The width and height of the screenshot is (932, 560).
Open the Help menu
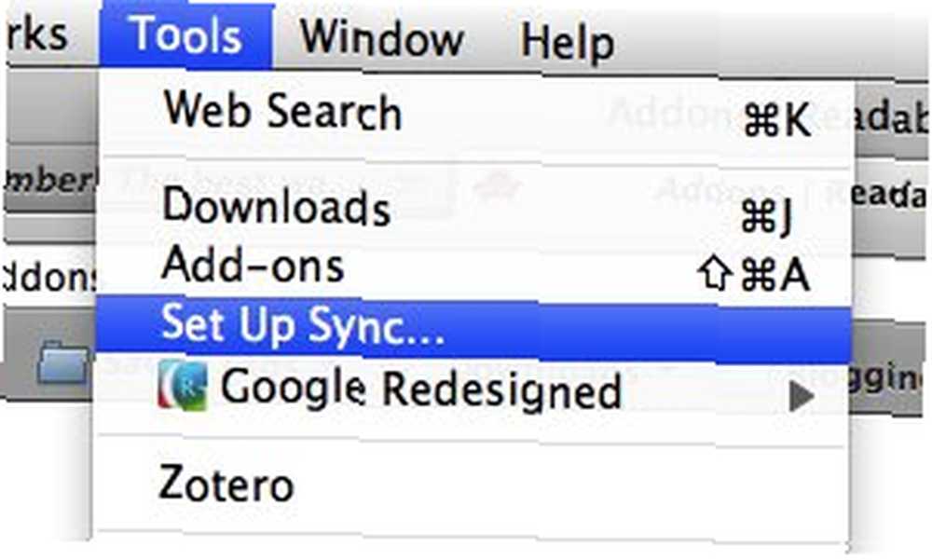coord(567,41)
